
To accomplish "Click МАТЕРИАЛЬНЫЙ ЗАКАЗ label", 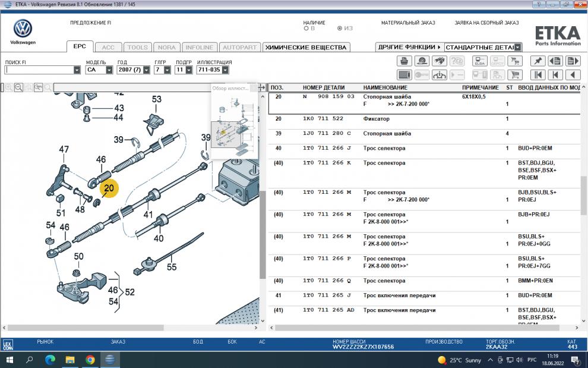I will tap(408, 23).
